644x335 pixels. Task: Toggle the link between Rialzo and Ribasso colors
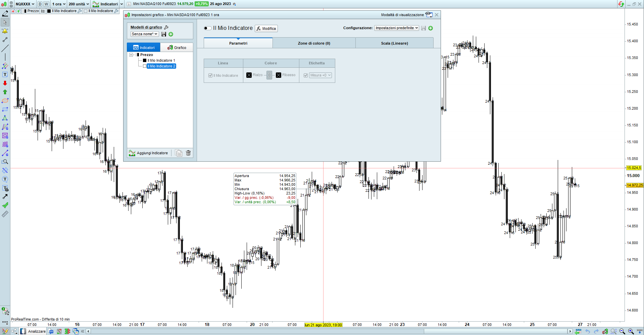click(x=269, y=75)
